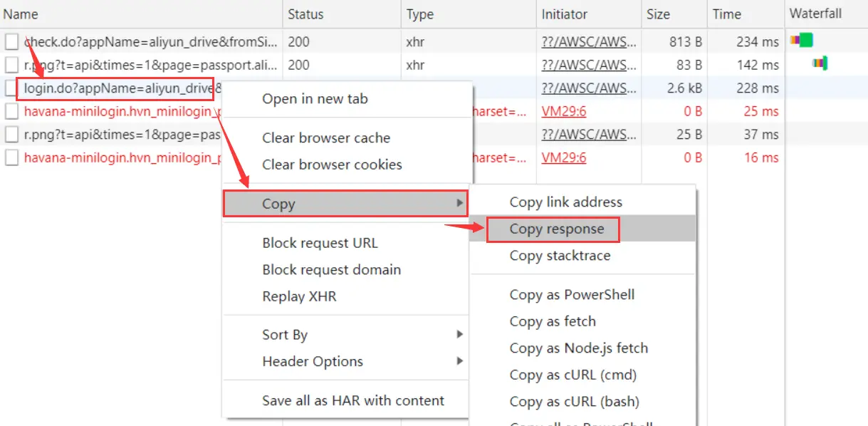Select Block request URL
Viewport: 868px width, 426px height.
(320, 243)
